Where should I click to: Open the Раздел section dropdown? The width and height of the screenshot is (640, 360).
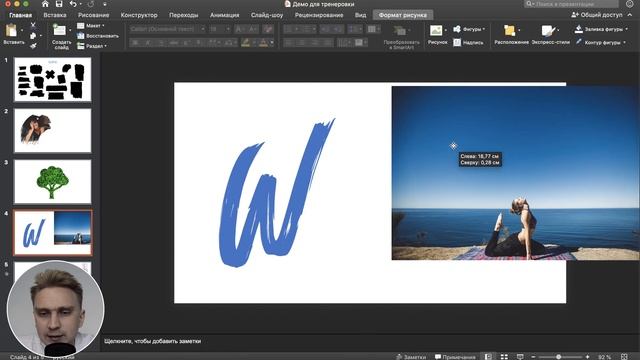[92, 46]
